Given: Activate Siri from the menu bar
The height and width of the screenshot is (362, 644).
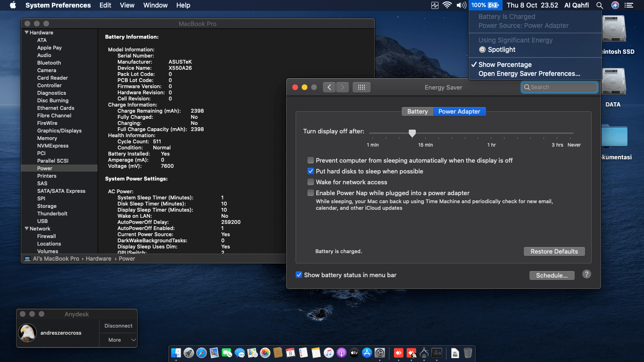Looking at the screenshot, I should tap(615, 5).
